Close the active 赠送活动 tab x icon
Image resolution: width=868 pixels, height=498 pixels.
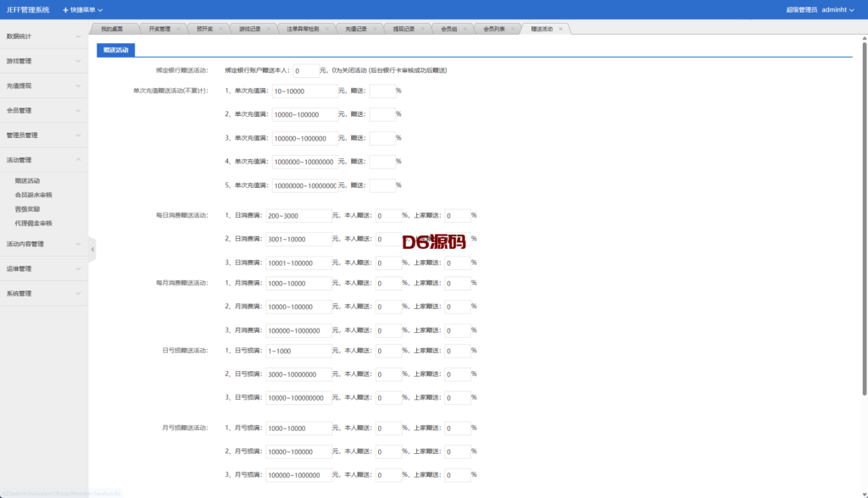[x=560, y=29]
